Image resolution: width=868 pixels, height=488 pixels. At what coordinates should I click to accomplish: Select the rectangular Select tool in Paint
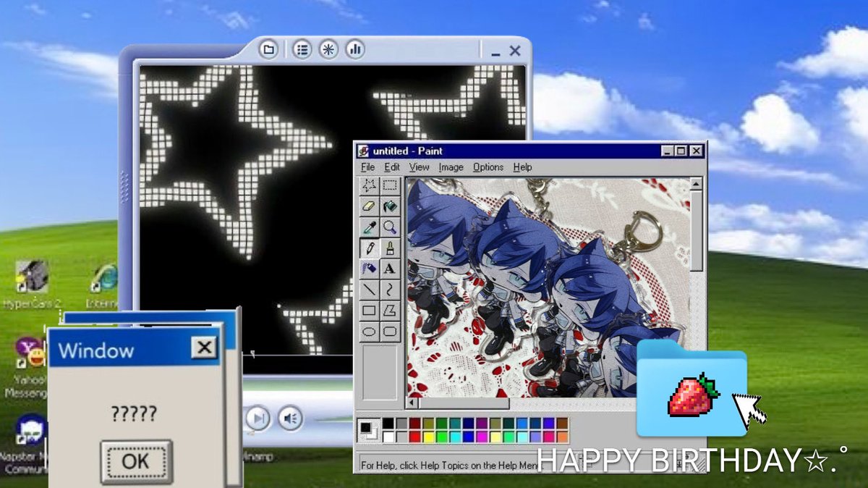click(390, 187)
